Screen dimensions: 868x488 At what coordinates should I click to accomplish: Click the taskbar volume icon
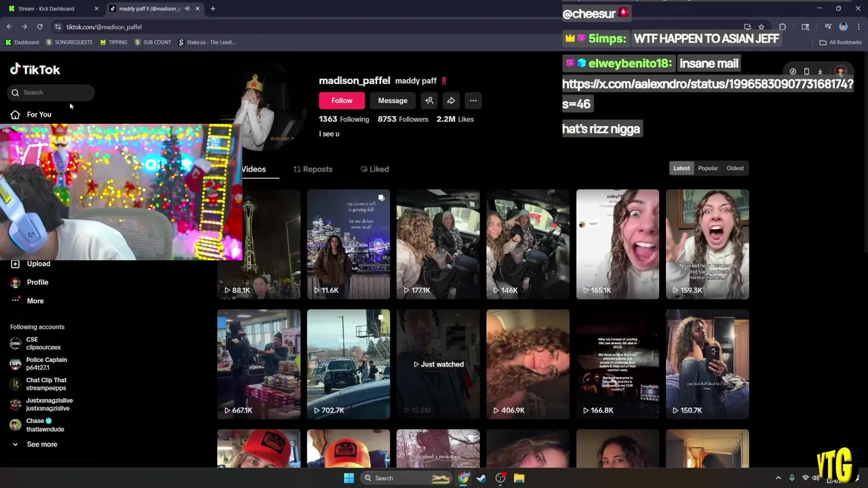pyautogui.click(x=816, y=479)
